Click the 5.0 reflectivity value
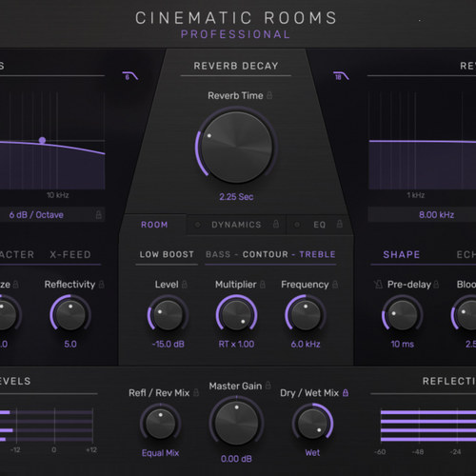Viewport: 476px width, 476px height. tap(70, 345)
